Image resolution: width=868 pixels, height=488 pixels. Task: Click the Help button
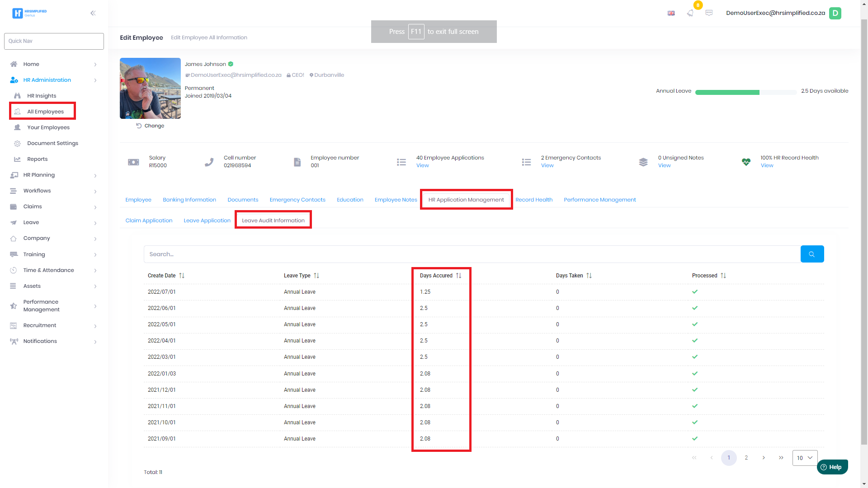coord(832,467)
